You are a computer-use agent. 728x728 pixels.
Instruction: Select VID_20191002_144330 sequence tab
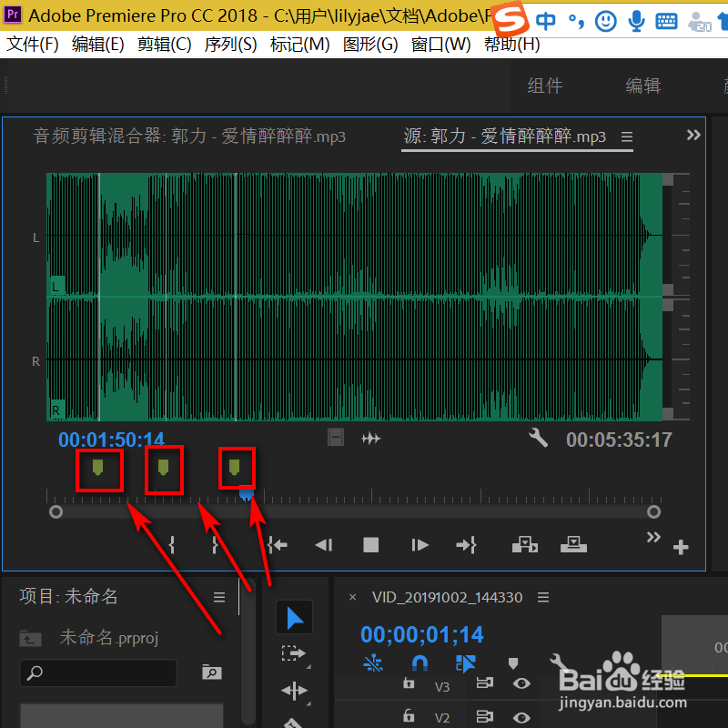click(447, 597)
